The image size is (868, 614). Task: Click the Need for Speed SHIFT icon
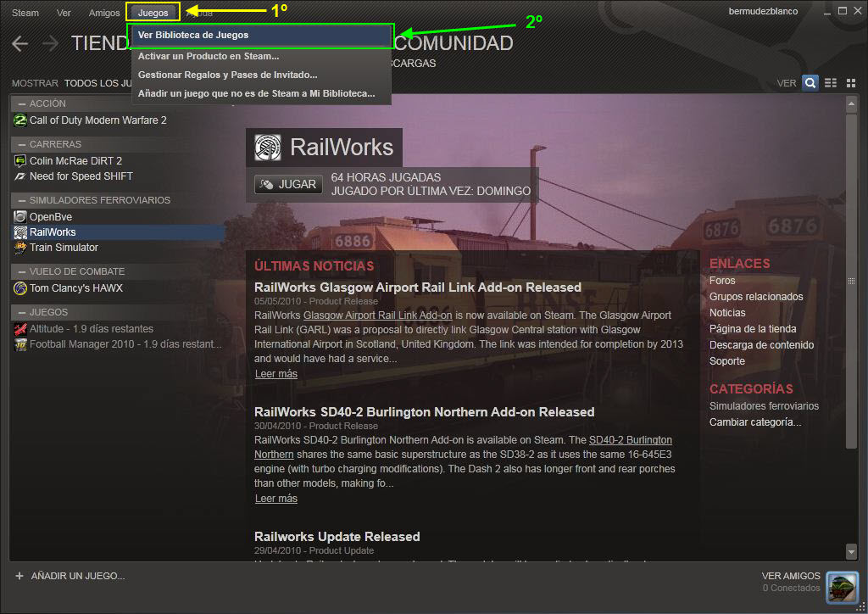point(20,176)
